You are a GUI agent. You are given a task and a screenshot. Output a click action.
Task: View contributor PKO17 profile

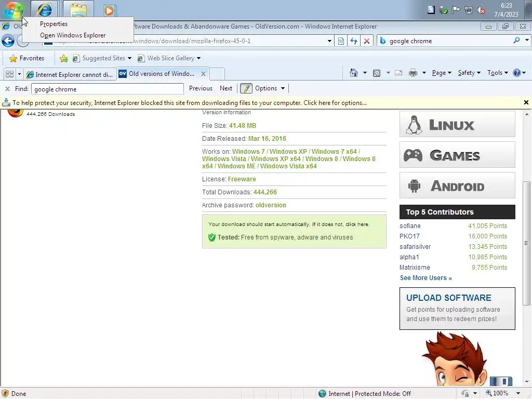409,236
